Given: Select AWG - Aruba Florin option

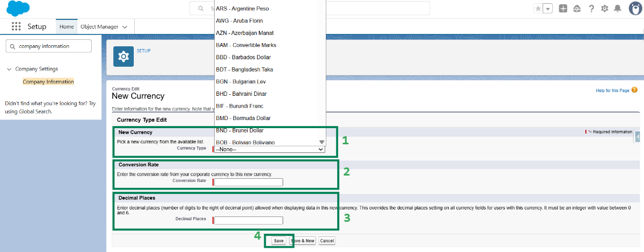Looking at the screenshot, I should [270, 20].
